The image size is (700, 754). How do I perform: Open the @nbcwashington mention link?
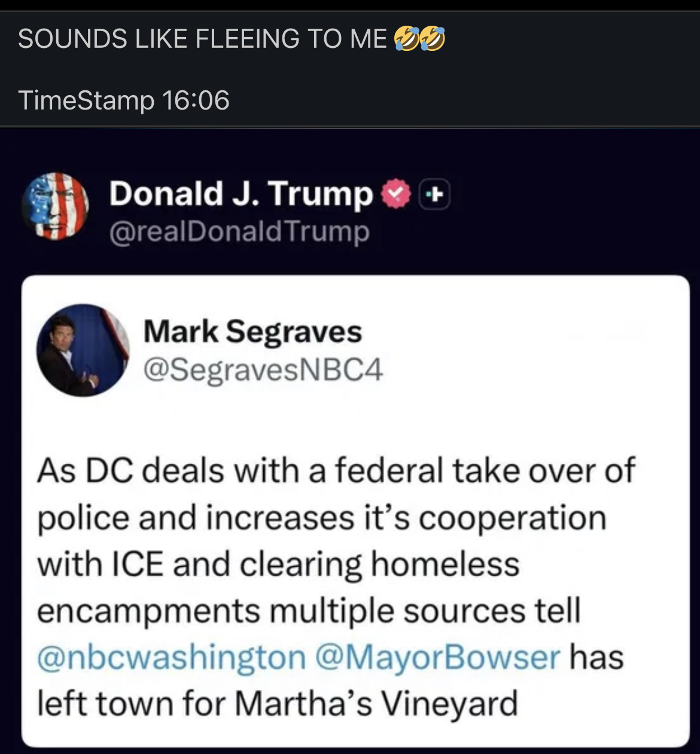click(163, 656)
